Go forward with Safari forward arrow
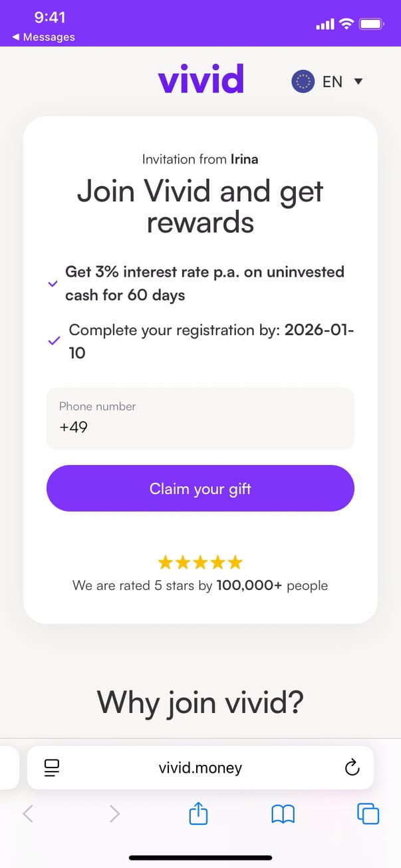This screenshot has width=401, height=868. [114, 813]
